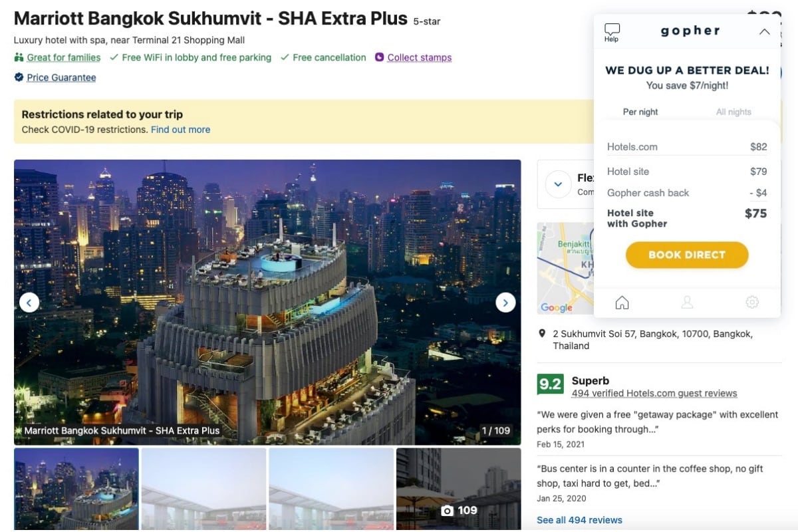The width and height of the screenshot is (798, 532).
Task: Open the gopher profile icon in bottom nav
Action: pos(687,302)
